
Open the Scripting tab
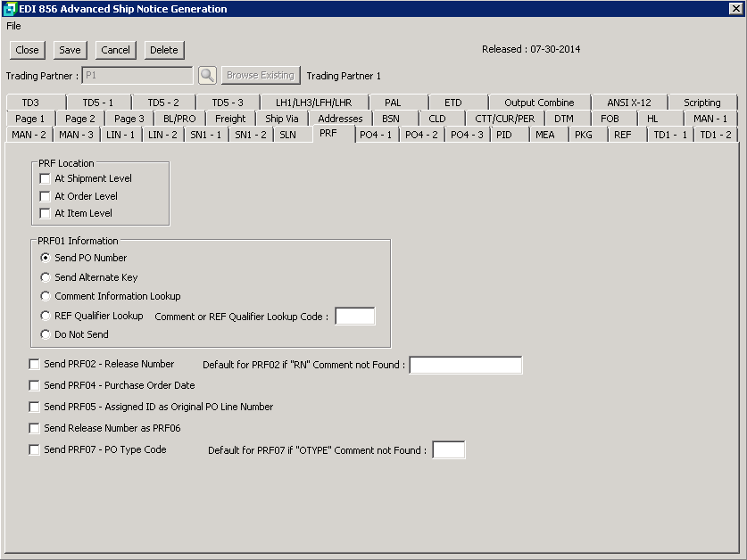point(701,103)
